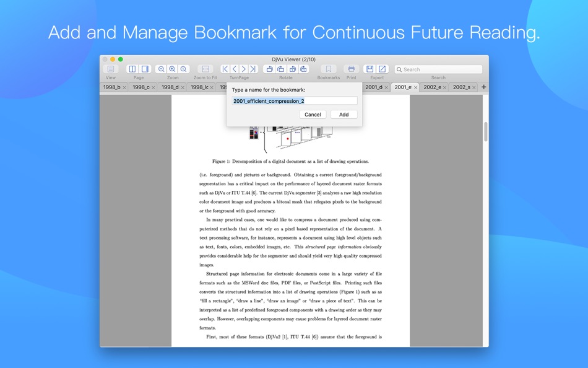The height and width of the screenshot is (368, 588).
Task: Click the Export save disk icon
Action: coord(370,69)
